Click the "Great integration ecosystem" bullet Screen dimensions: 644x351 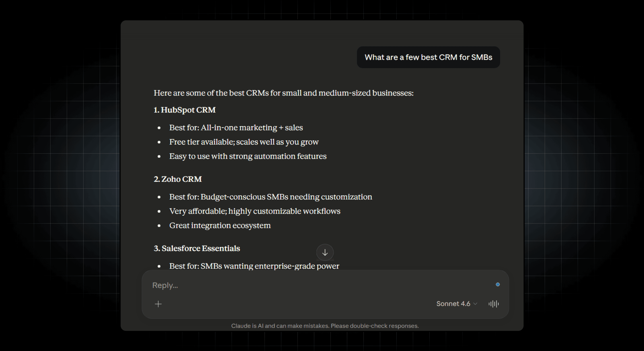220,225
